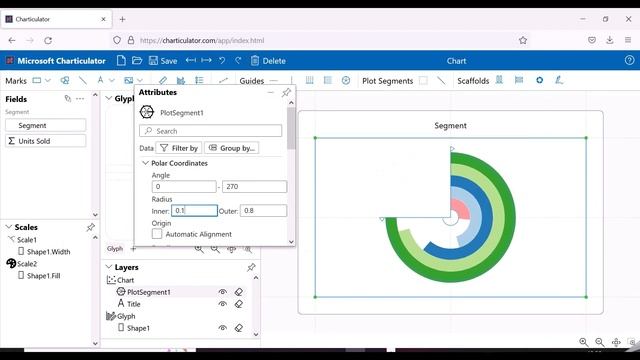The height and width of the screenshot is (360, 640).
Task: Open a chart using the folder icon
Action: 137,61
